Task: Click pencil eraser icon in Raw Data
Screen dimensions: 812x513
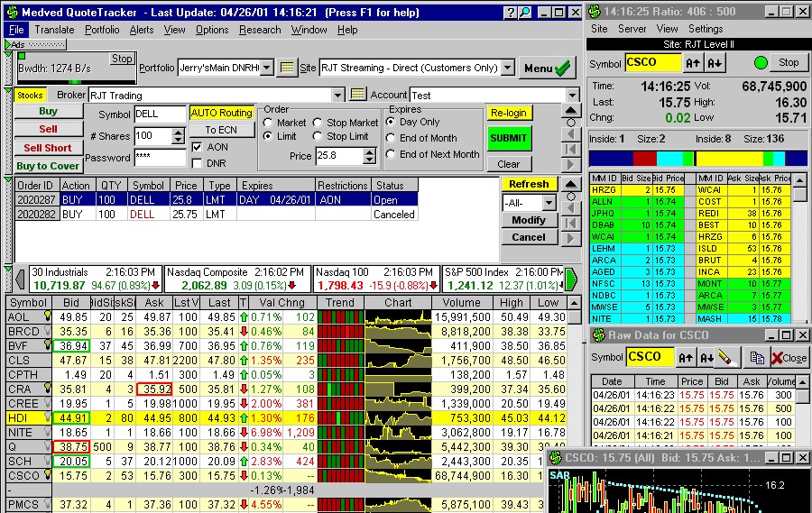Action: pyautogui.click(x=726, y=357)
